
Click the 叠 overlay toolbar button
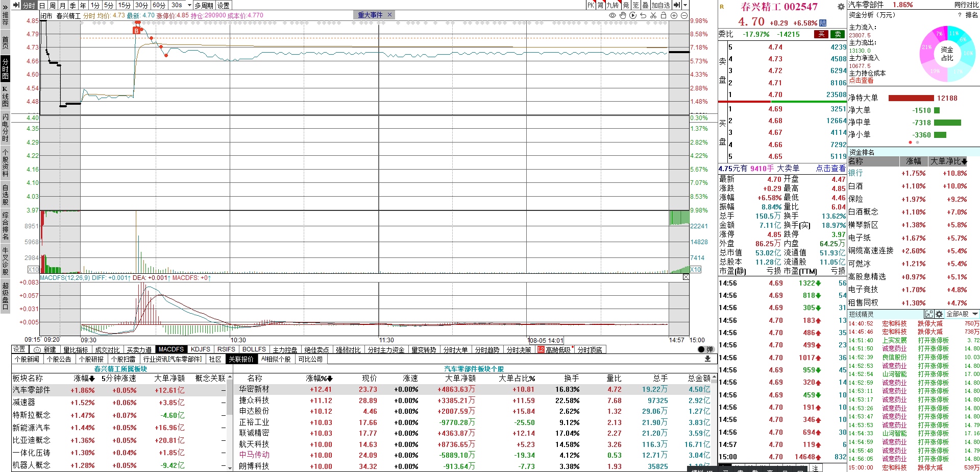pos(645,5)
